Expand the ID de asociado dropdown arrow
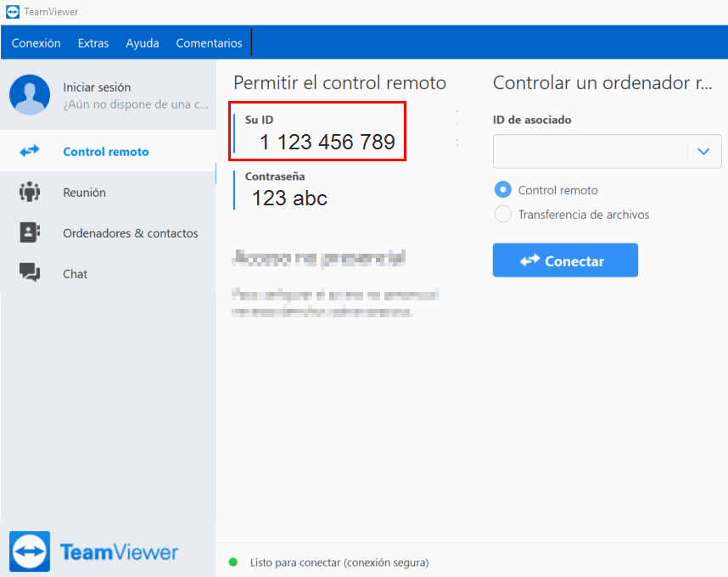The width and height of the screenshot is (728, 577). click(x=704, y=151)
